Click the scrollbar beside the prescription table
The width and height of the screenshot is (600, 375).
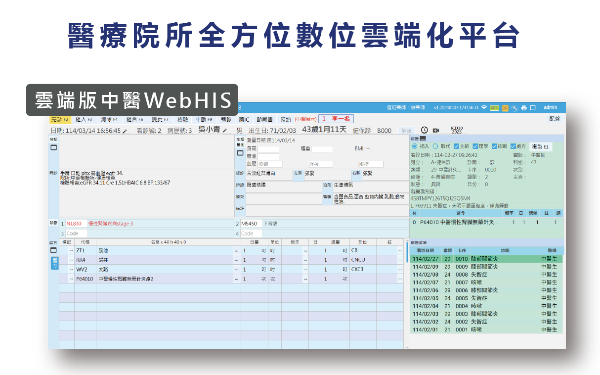[406, 251]
